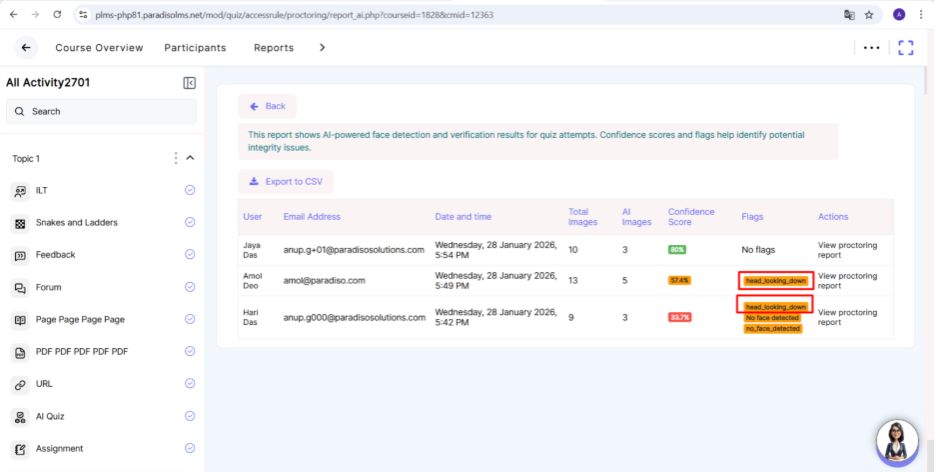This screenshot has width=936, height=472.
Task: Expand more navigation tabs chevron
Action: coord(322,47)
